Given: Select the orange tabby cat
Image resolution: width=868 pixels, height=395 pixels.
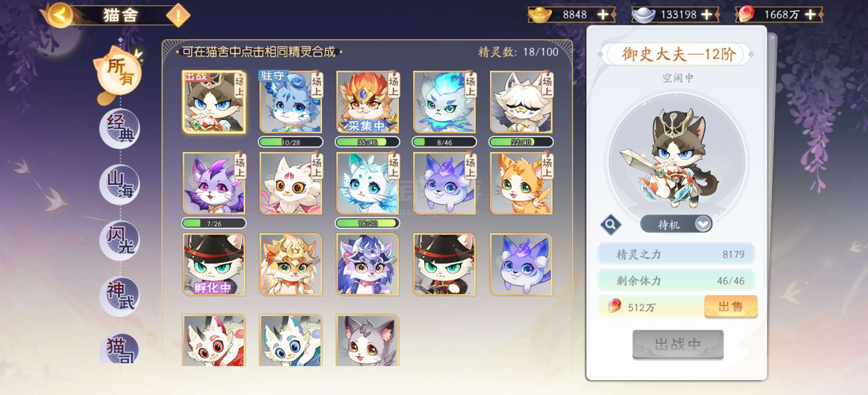Looking at the screenshot, I should pyautogui.click(x=521, y=183).
